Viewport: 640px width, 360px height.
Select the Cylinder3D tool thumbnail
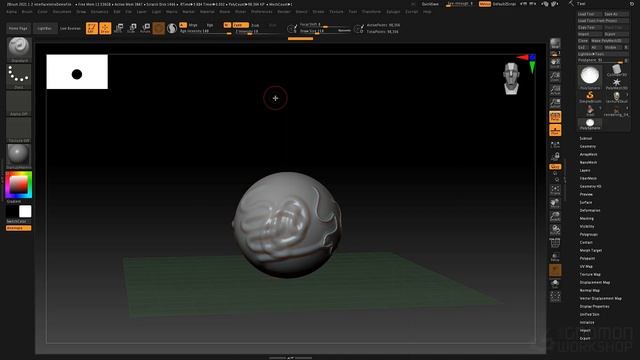(x=616, y=70)
